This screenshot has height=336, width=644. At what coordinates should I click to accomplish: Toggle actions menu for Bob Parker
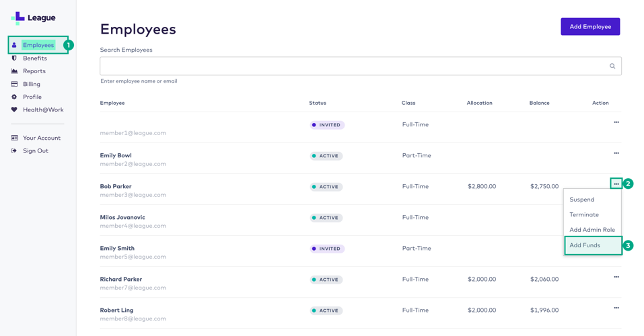[x=616, y=184]
